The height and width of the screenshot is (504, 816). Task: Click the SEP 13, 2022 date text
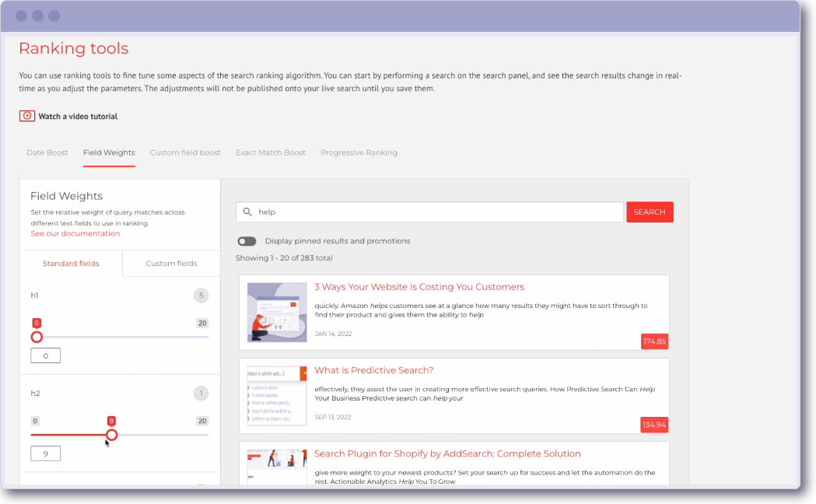click(x=333, y=417)
